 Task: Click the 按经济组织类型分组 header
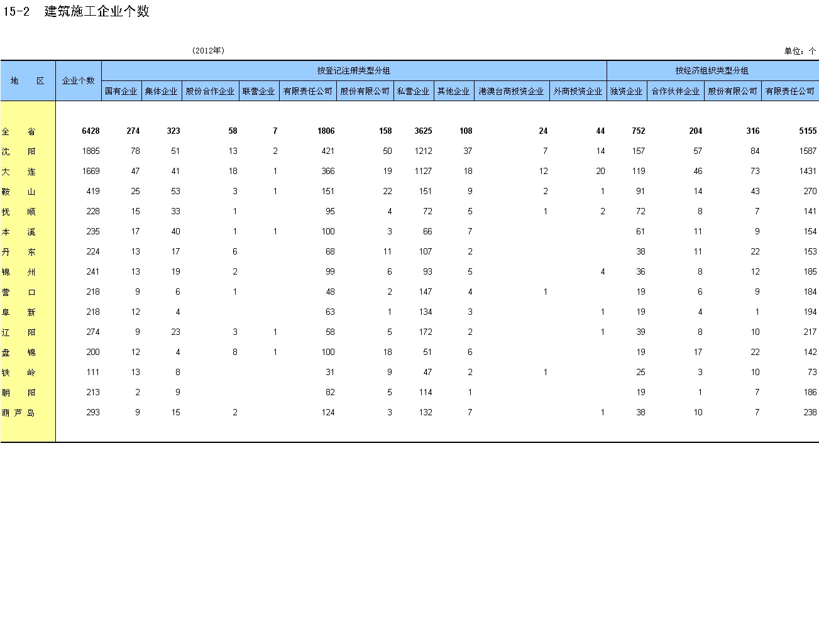pos(712,70)
